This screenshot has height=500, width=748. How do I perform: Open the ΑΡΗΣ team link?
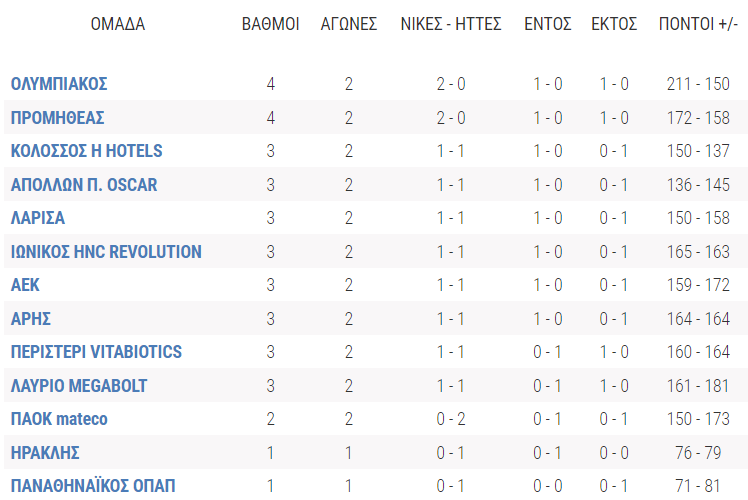click(31, 319)
